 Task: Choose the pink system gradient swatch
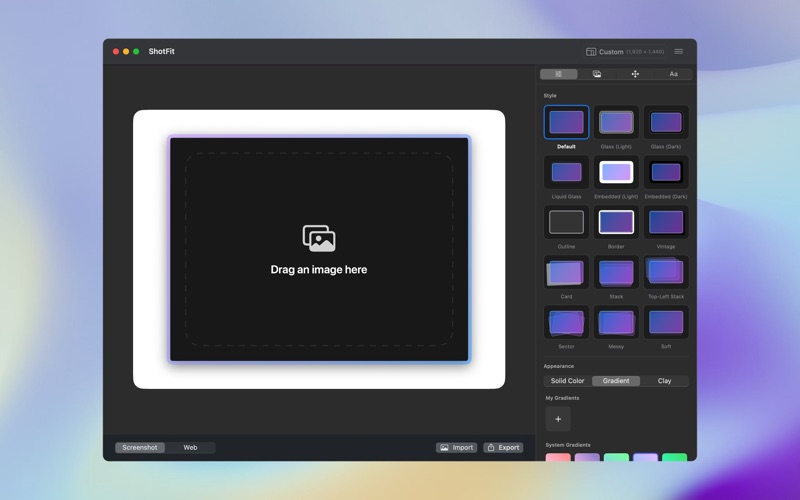tap(558, 458)
